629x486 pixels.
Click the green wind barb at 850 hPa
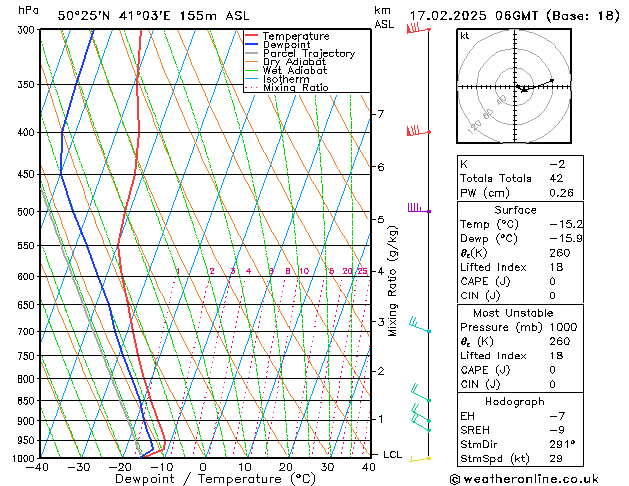(x=421, y=393)
